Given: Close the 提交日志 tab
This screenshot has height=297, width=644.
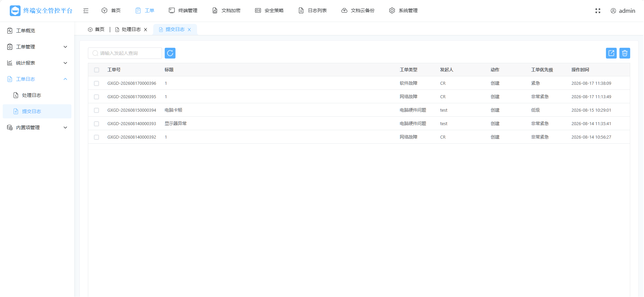Looking at the screenshot, I should [x=189, y=30].
